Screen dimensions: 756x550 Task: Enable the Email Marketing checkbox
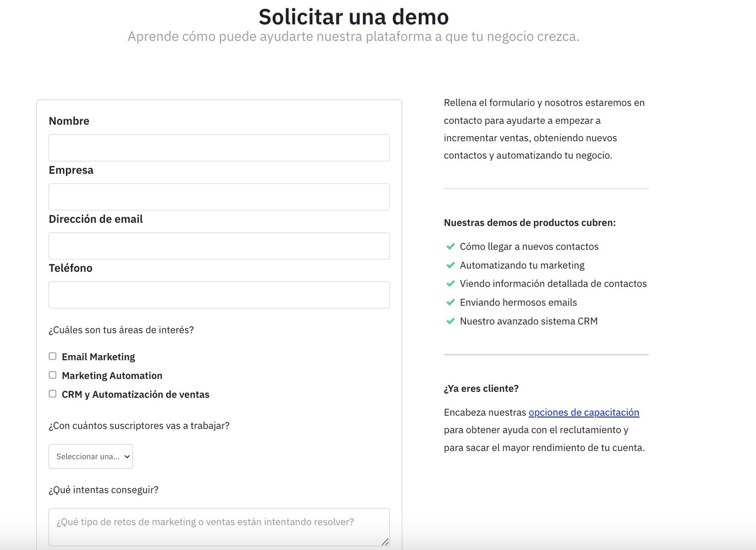click(x=52, y=356)
